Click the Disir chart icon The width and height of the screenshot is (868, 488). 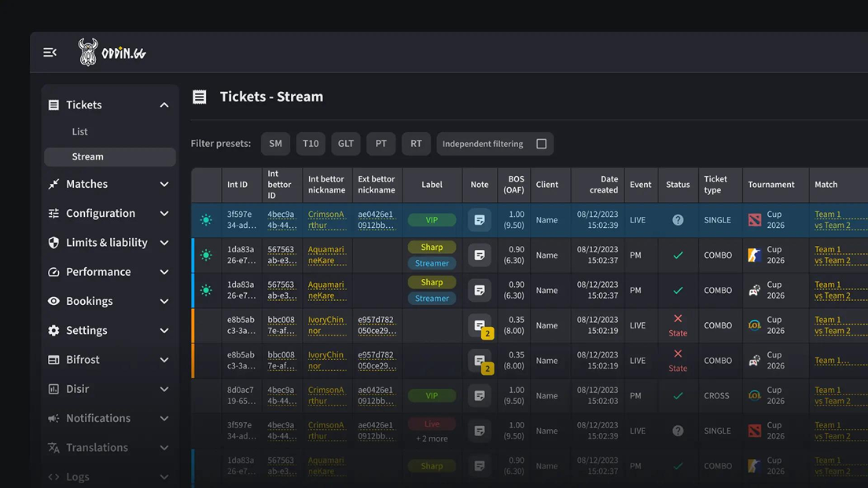click(x=53, y=390)
